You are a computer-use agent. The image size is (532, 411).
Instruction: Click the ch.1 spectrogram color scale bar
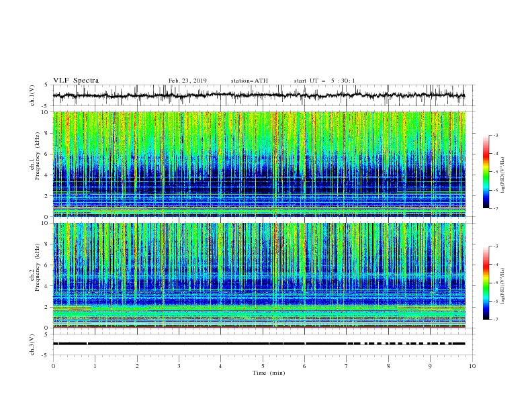486,172
